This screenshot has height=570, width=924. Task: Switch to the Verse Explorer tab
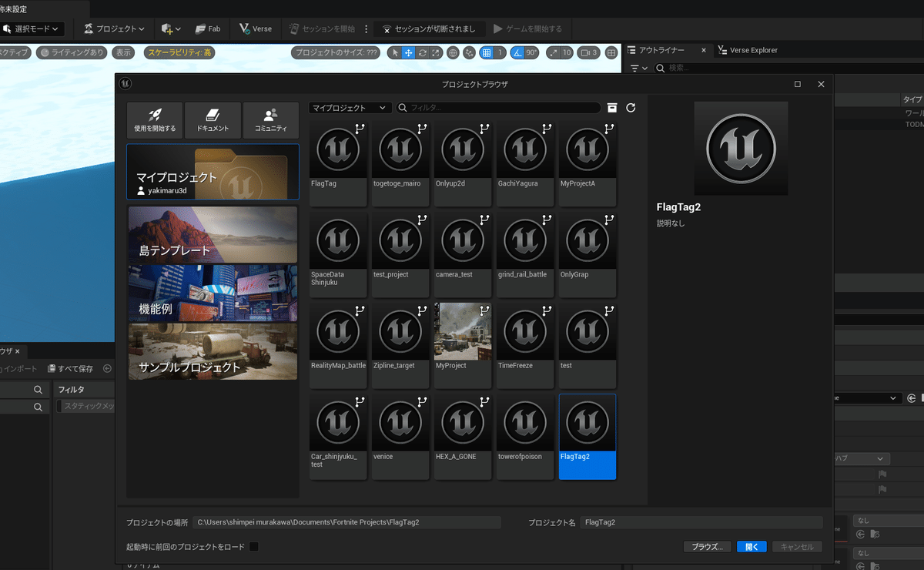[747, 50]
